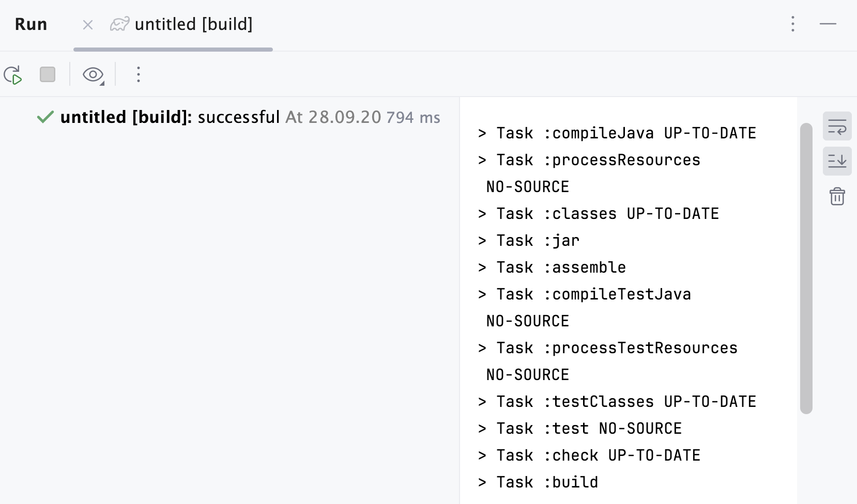Image resolution: width=857 pixels, height=504 pixels.
Task: Enable scroll to the end of output
Action: [x=838, y=161]
